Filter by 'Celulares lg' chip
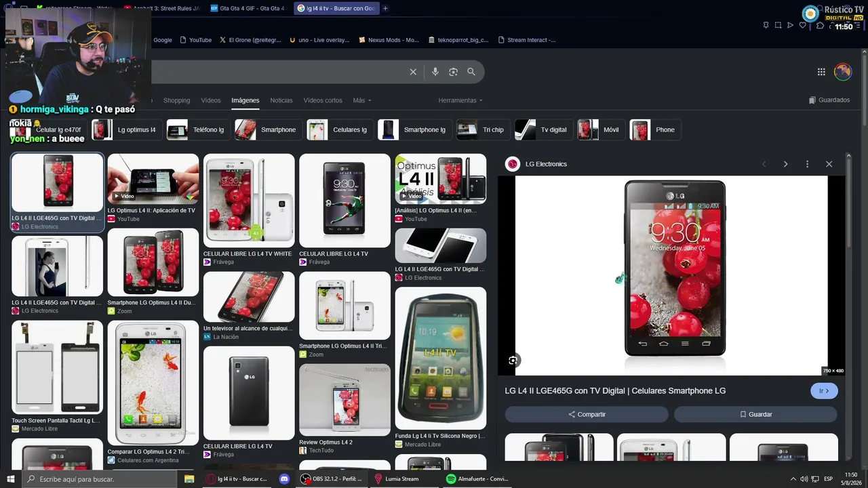Screen dimensions: 868x488 pos(340,129)
